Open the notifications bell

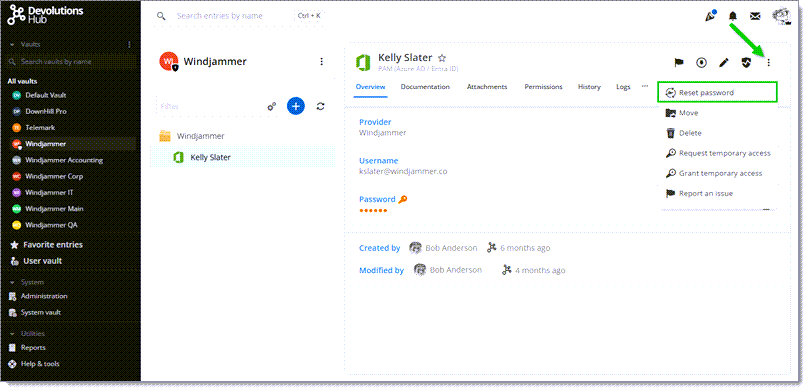click(x=733, y=17)
